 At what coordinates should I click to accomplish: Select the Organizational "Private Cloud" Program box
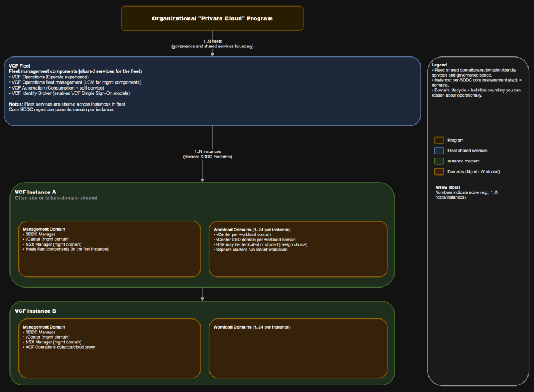212,18
